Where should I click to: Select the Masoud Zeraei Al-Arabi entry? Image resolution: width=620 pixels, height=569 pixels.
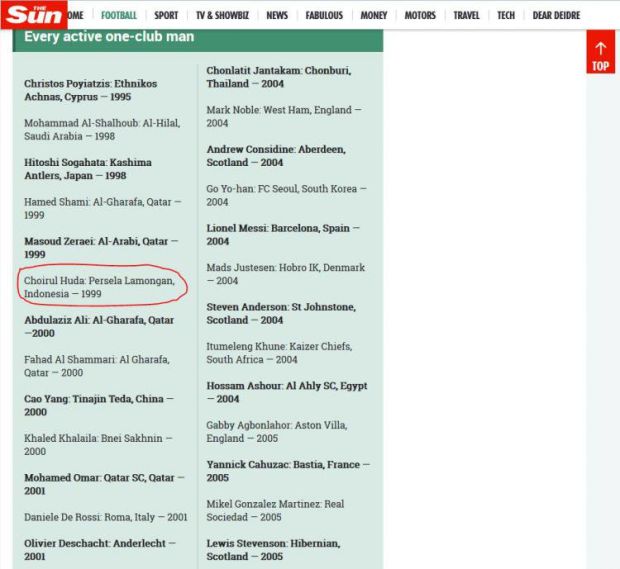pos(101,248)
